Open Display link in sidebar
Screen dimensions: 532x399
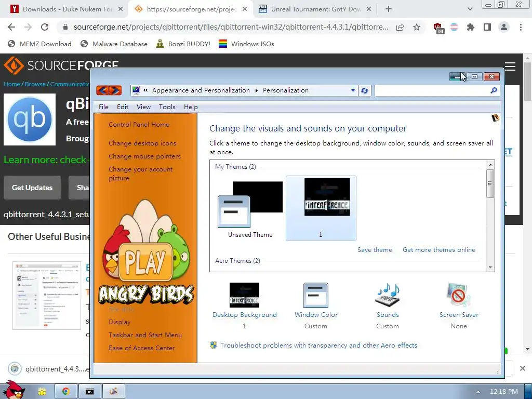(x=119, y=322)
